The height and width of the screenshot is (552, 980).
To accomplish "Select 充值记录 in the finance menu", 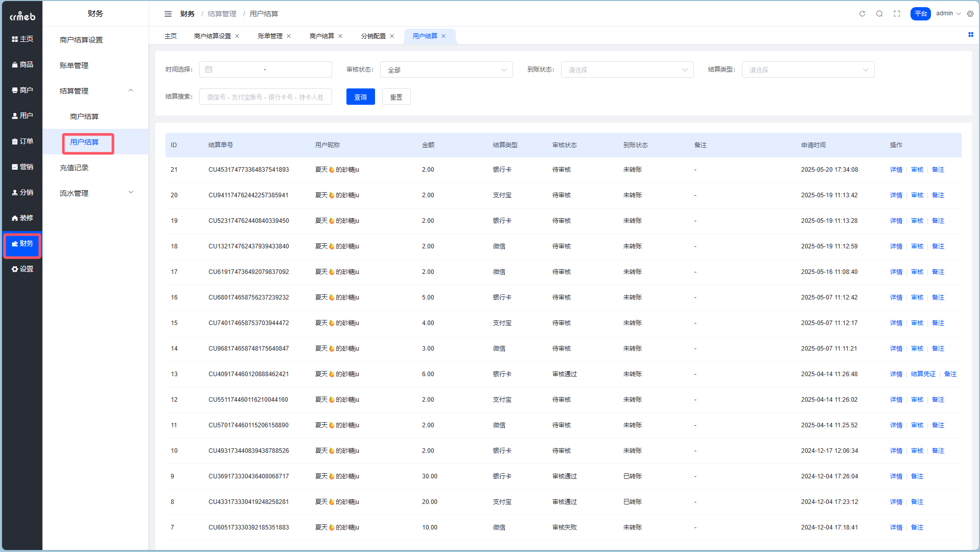I will tap(74, 168).
